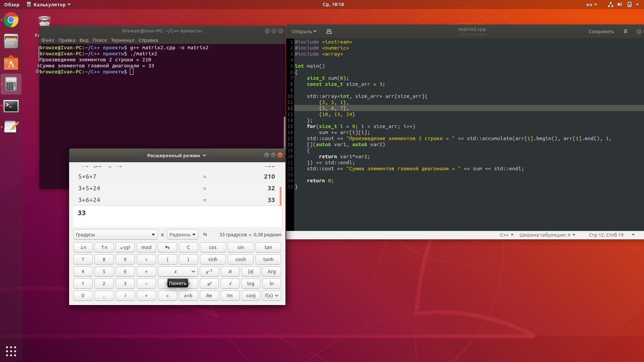Open the Радианы target unit dropdown

[x=182, y=234]
